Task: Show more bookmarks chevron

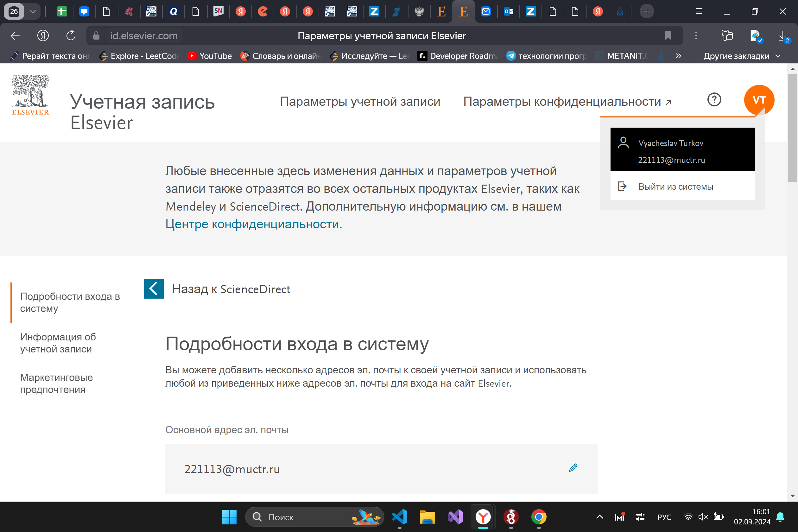Action: (678, 56)
